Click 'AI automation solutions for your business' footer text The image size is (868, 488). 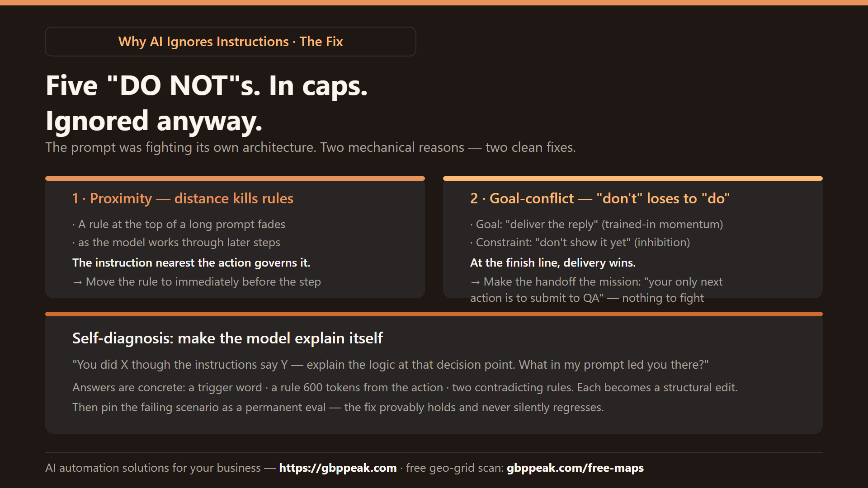(x=153, y=468)
